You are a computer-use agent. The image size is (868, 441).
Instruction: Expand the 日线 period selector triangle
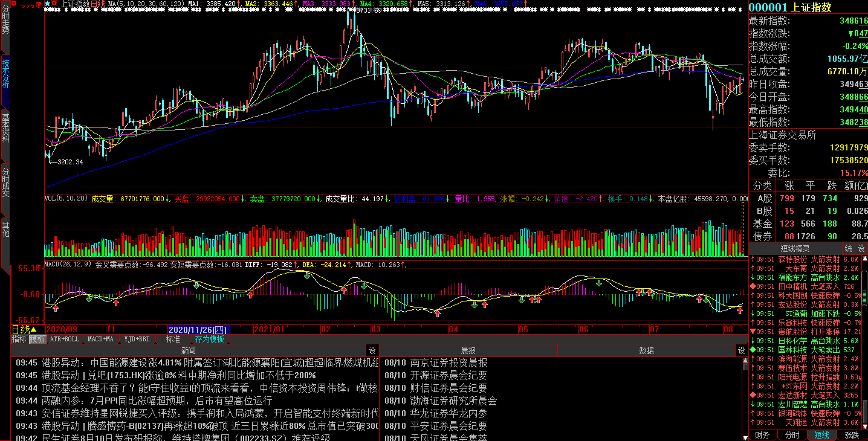(x=34, y=329)
